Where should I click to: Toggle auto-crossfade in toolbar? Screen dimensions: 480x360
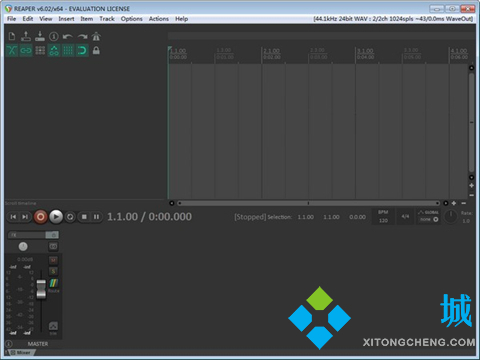tap(12, 50)
